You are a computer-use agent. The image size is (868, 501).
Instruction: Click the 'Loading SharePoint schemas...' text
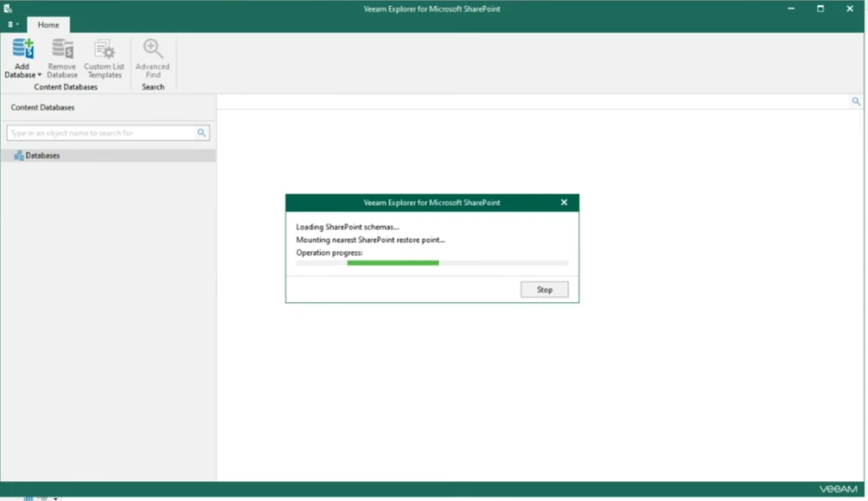click(x=348, y=227)
